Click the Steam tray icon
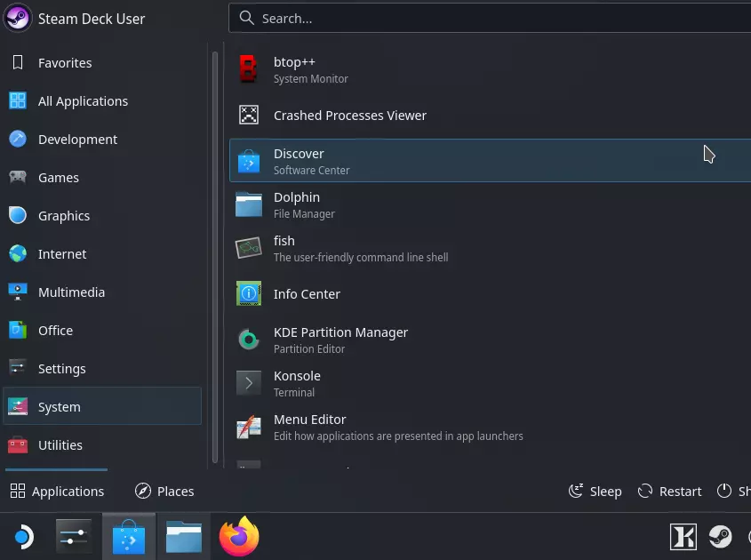 tap(721, 537)
